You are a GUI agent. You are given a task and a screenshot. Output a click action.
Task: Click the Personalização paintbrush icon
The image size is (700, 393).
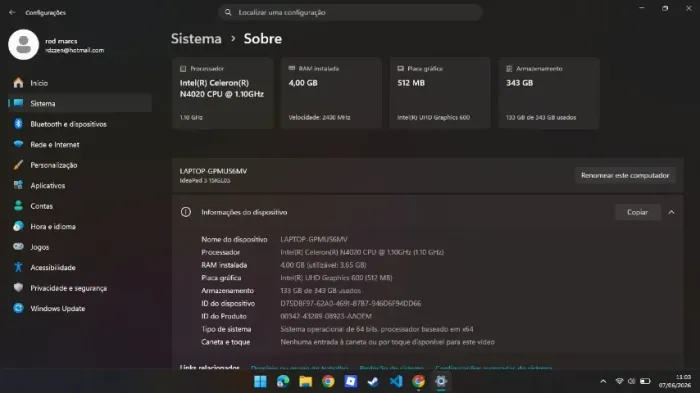pos(18,165)
